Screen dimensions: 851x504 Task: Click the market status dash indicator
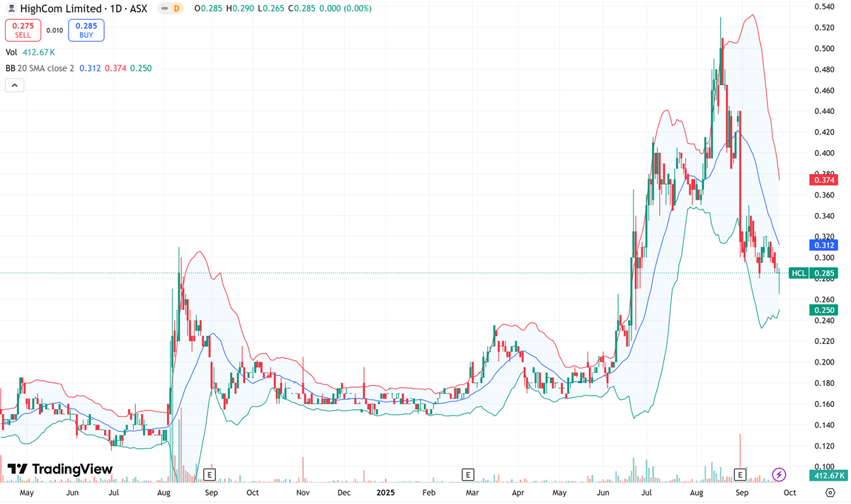click(x=164, y=8)
